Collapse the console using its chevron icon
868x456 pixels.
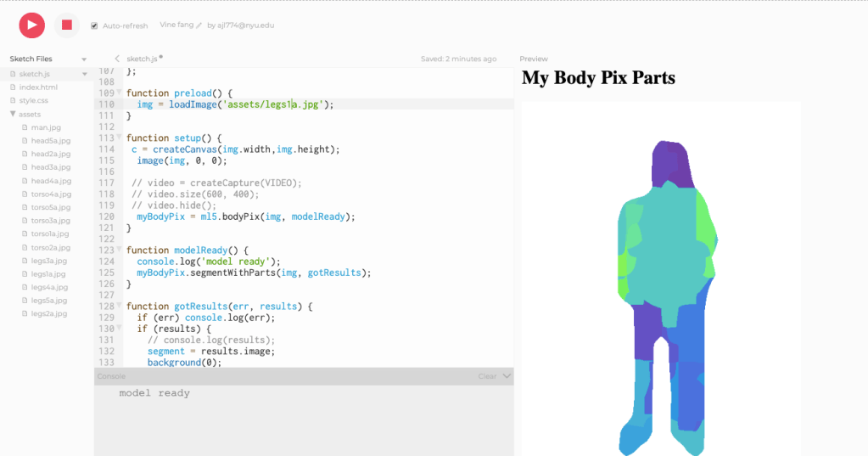tap(507, 376)
